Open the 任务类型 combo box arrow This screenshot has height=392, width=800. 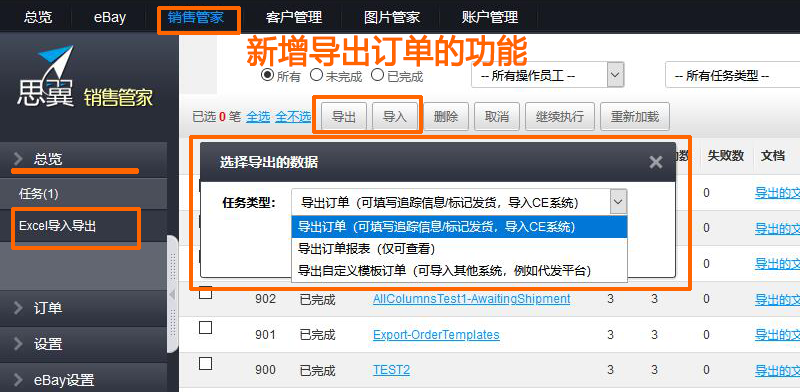pyautogui.click(x=618, y=202)
